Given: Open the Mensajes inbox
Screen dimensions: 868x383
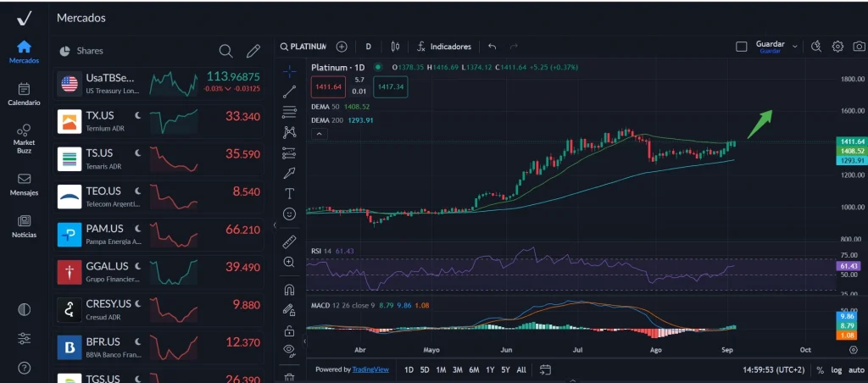Looking at the screenshot, I should (24, 185).
